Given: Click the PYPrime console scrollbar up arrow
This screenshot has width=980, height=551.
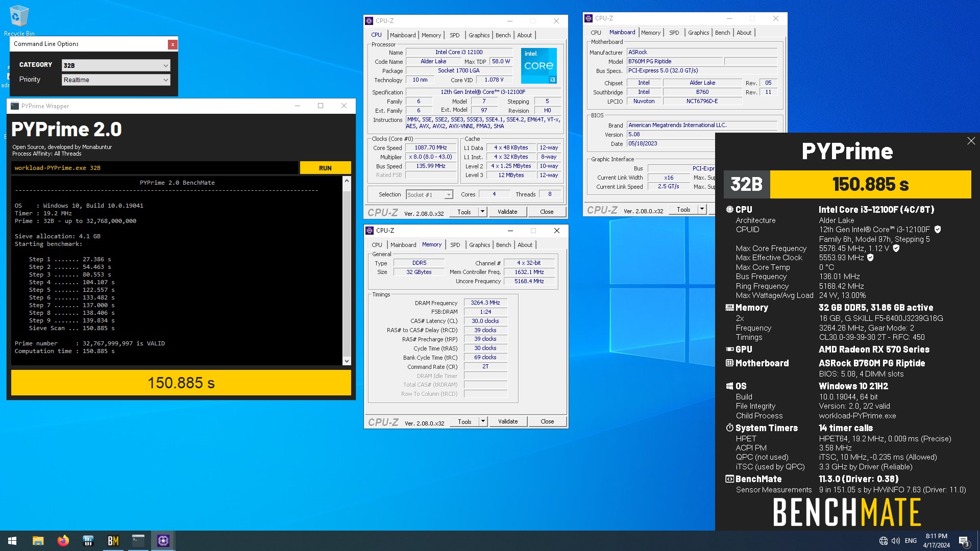Looking at the screenshot, I should (x=347, y=181).
